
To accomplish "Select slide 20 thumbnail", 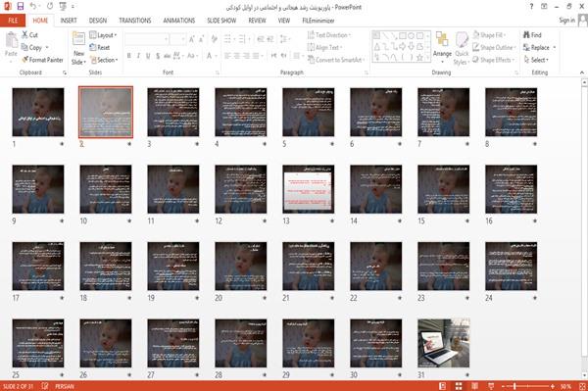I will point(241,267).
